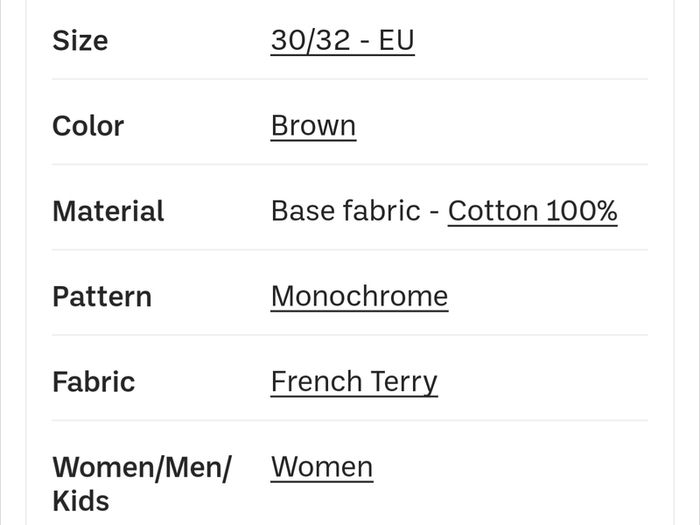Click the Size attribute label

(x=80, y=41)
